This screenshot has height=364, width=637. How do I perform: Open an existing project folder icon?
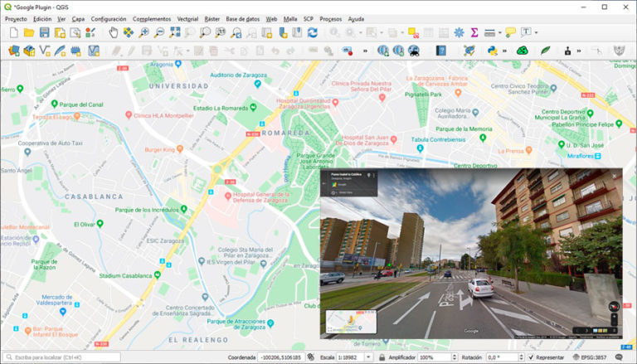click(29, 32)
